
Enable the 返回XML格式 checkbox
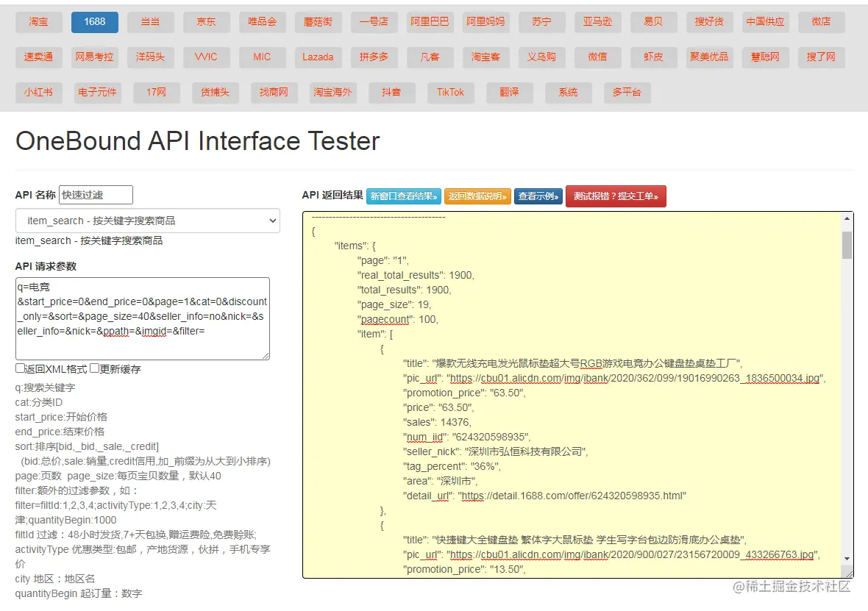point(20,368)
